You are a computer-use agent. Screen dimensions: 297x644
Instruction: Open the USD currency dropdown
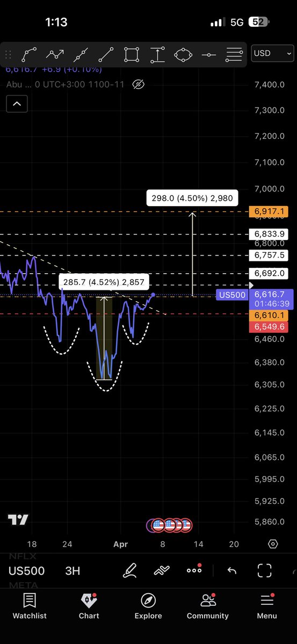coord(273,54)
